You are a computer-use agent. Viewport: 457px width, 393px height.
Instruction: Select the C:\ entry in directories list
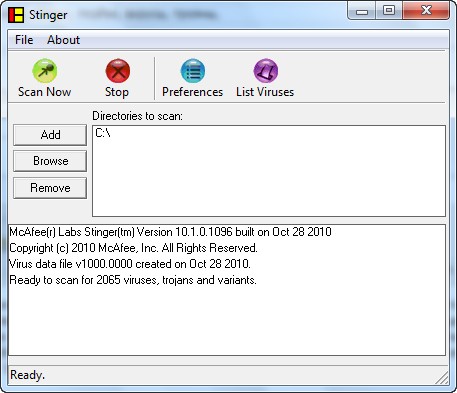(x=103, y=133)
